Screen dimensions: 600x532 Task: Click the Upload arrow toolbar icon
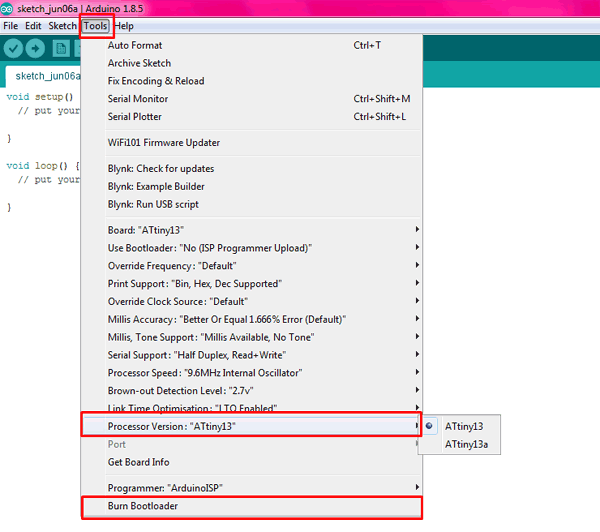click(x=35, y=49)
